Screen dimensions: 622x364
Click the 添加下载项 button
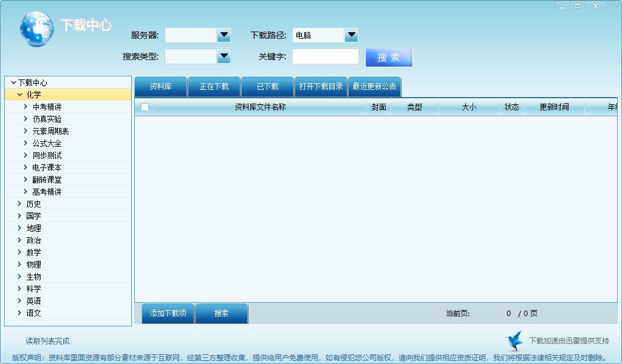[x=168, y=313]
